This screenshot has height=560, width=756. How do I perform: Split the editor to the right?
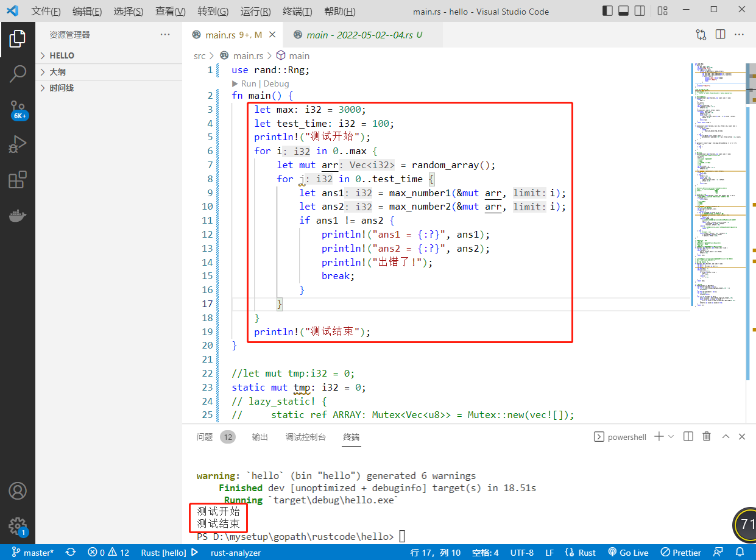[x=720, y=35]
